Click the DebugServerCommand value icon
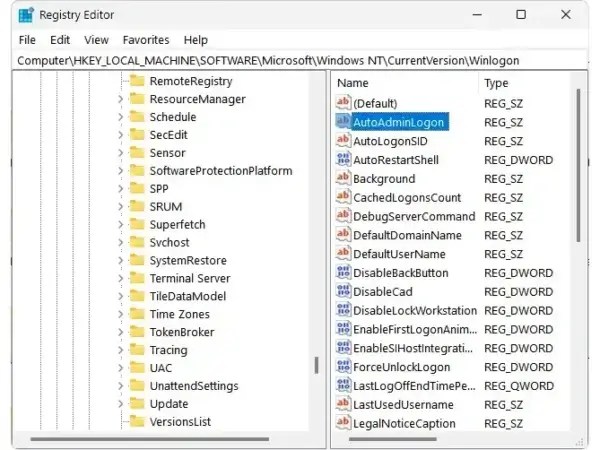 pos(343,215)
